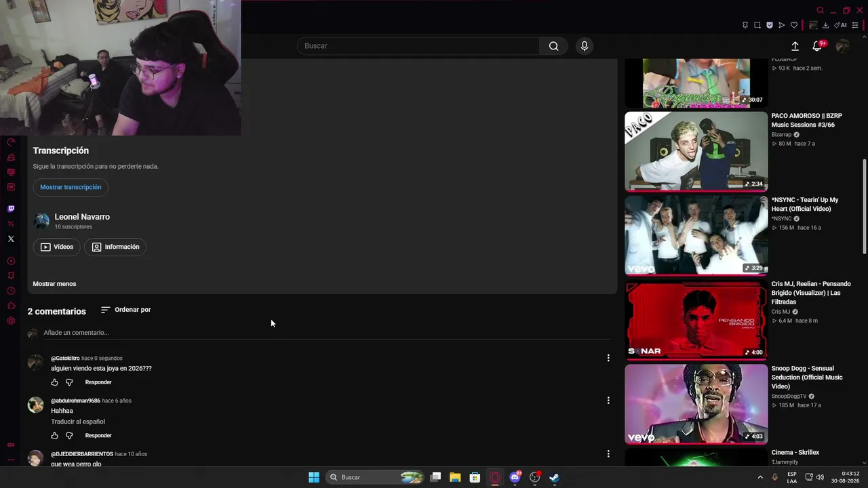Open the channel Información button
Image resolution: width=868 pixels, height=488 pixels.
click(115, 247)
